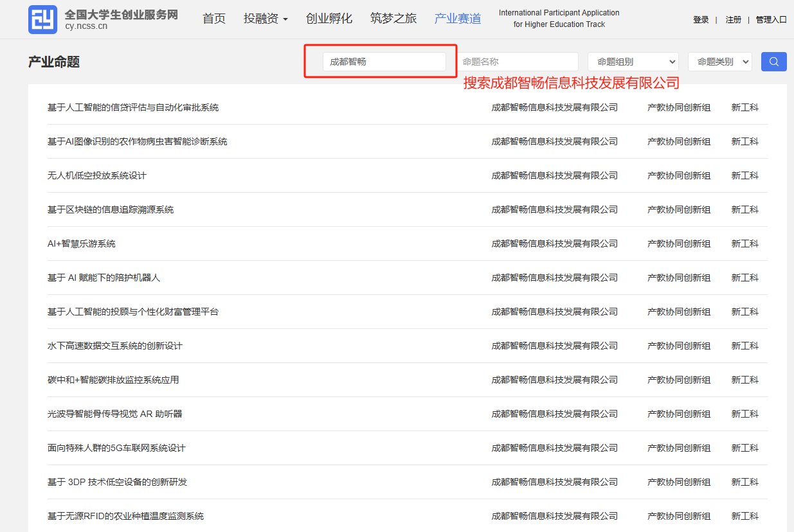The width and height of the screenshot is (794, 532).
Task: Click the cy.ncss.cn site logo
Action: 42,19
